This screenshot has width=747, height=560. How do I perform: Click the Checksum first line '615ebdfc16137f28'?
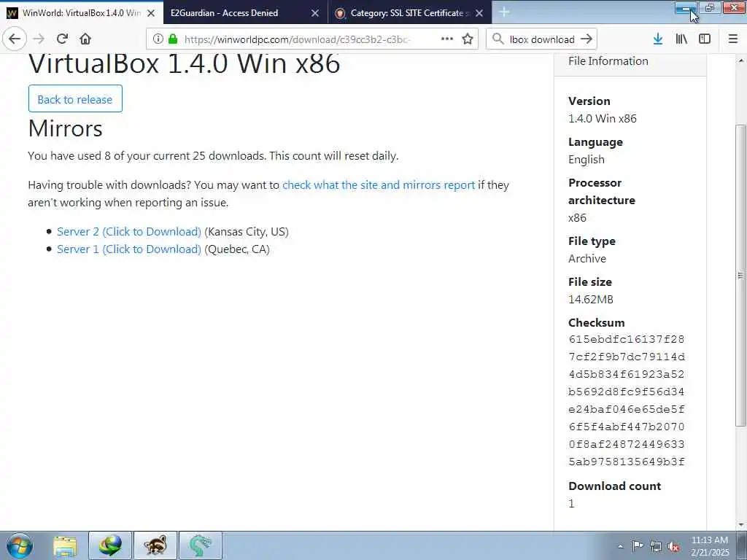[x=627, y=339]
